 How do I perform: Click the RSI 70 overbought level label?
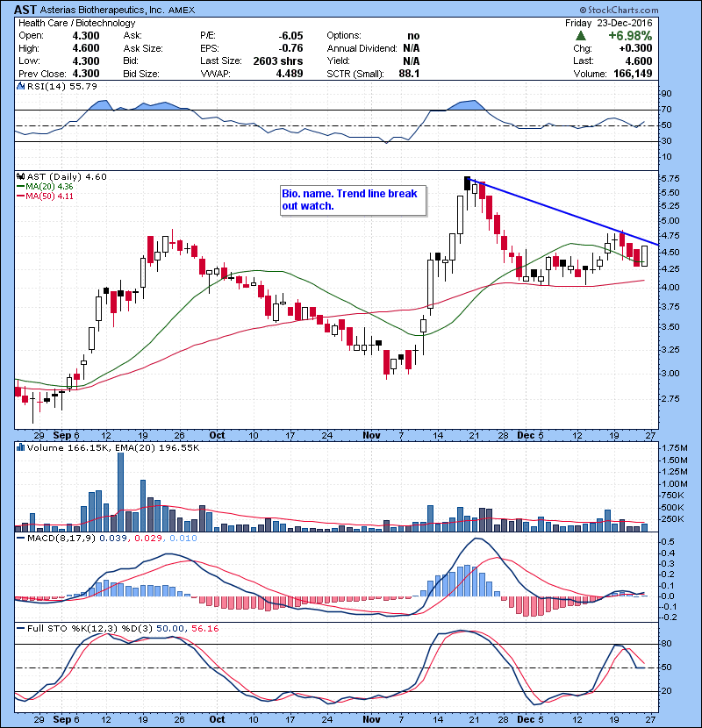(x=666, y=109)
